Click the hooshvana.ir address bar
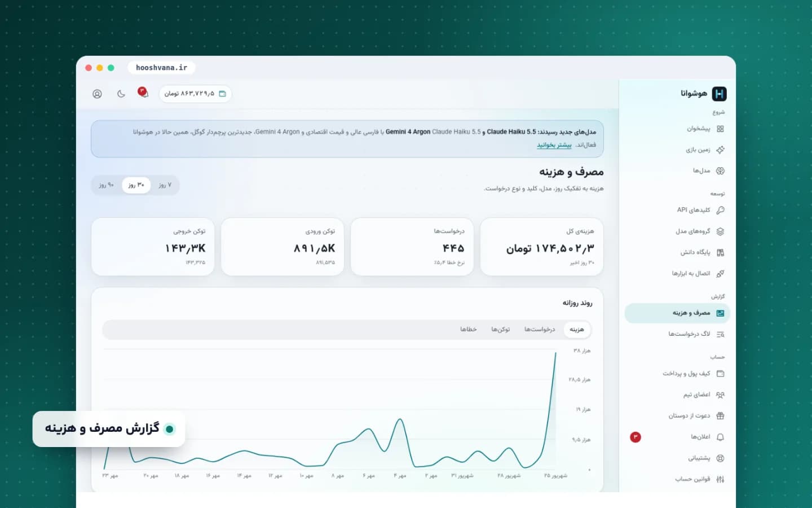 161,68
